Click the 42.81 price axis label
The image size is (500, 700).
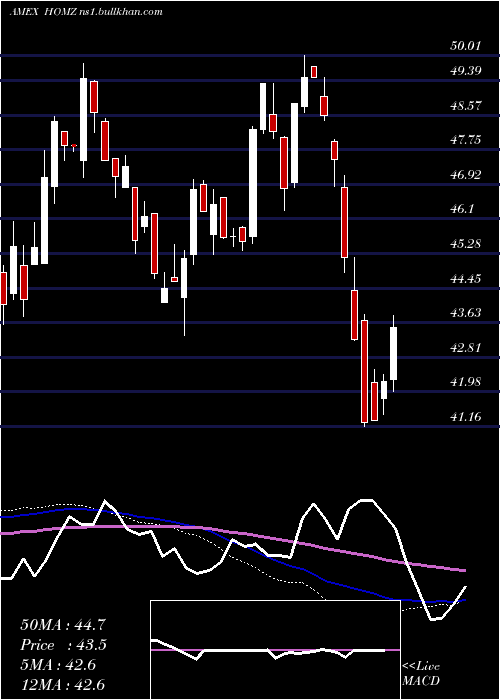click(x=465, y=347)
